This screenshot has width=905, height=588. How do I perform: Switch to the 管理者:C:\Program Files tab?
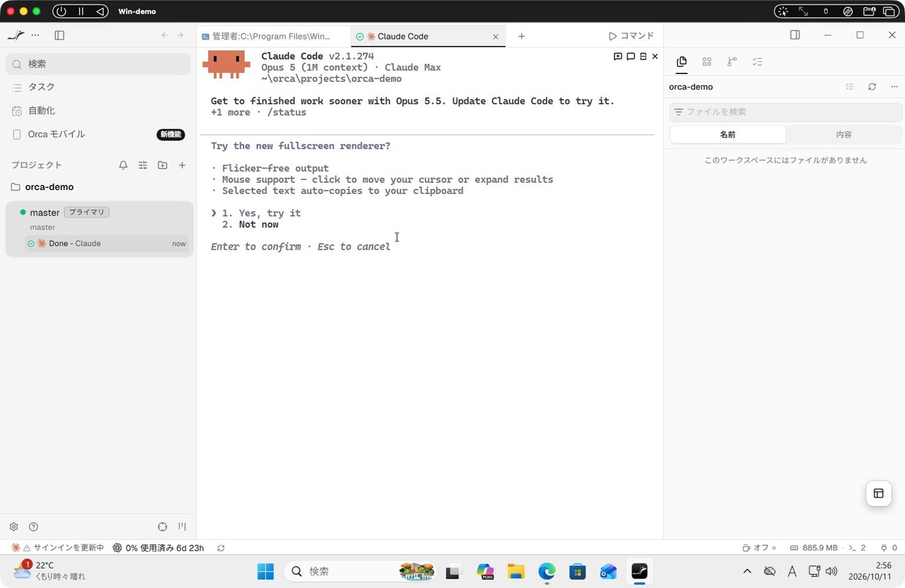point(274,36)
